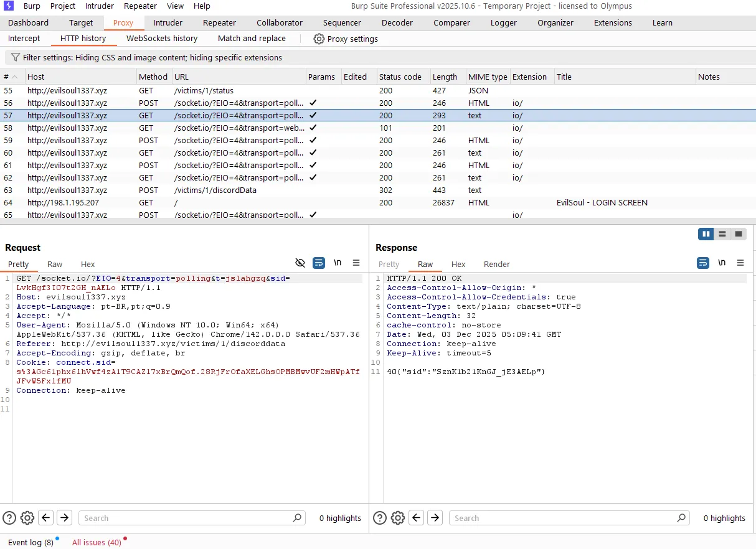756x549 pixels.
Task: Select the Raw tab in Request pane
Action: click(55, 264)
